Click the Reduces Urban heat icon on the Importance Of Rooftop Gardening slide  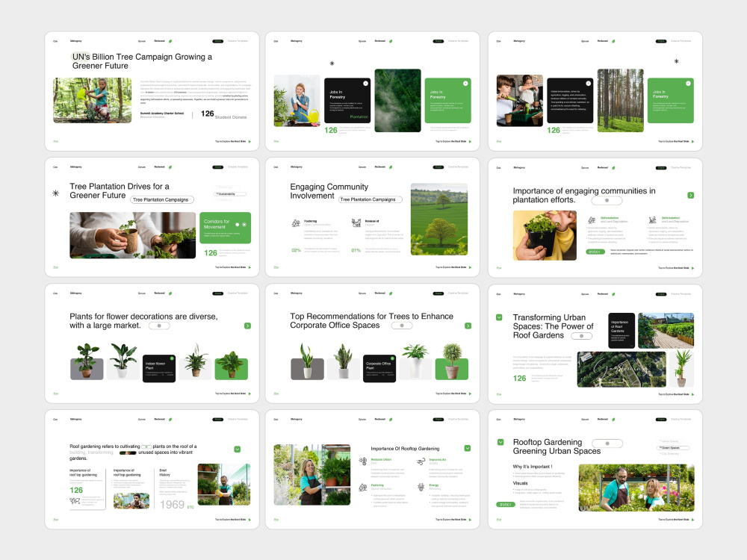pos(363,461)
